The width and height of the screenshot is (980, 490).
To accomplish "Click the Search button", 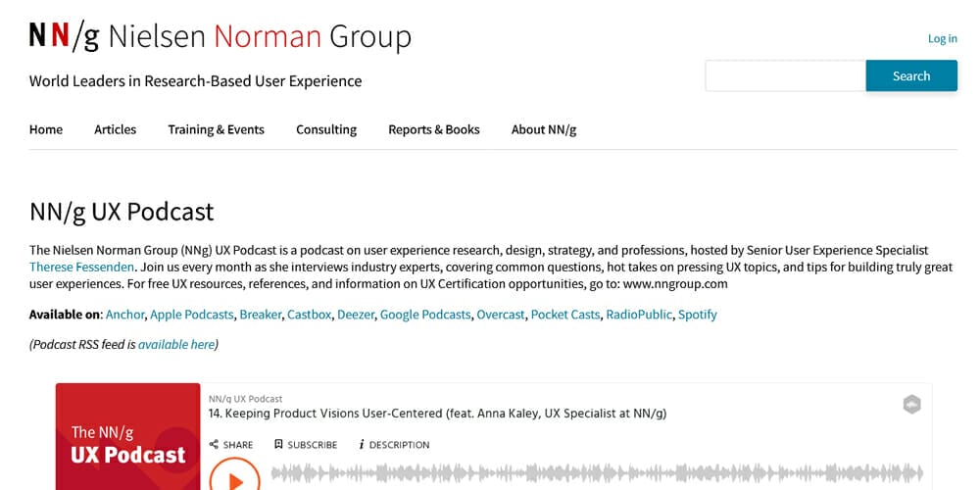I will (911, 75).
